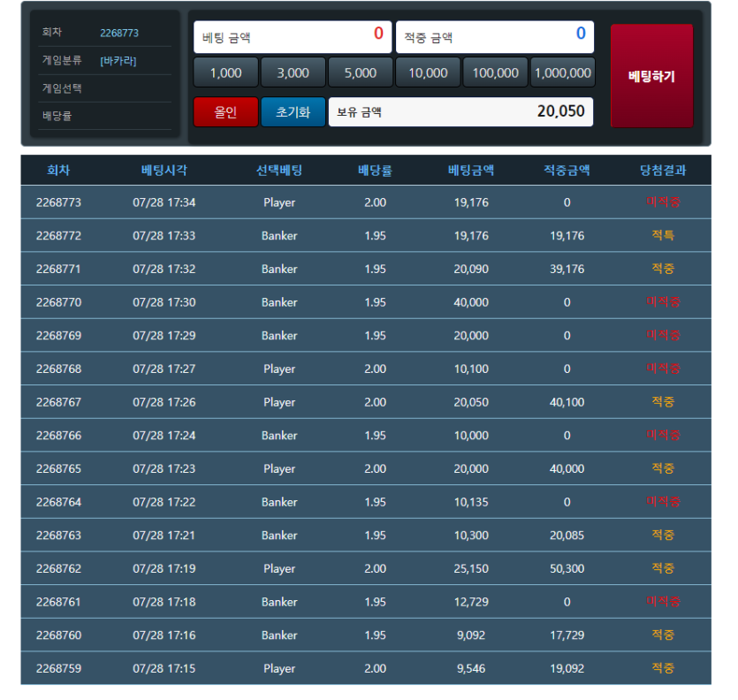Click the 25,150 bet amount cell
This screenshot has width=738, height=700.
[471, 568]
